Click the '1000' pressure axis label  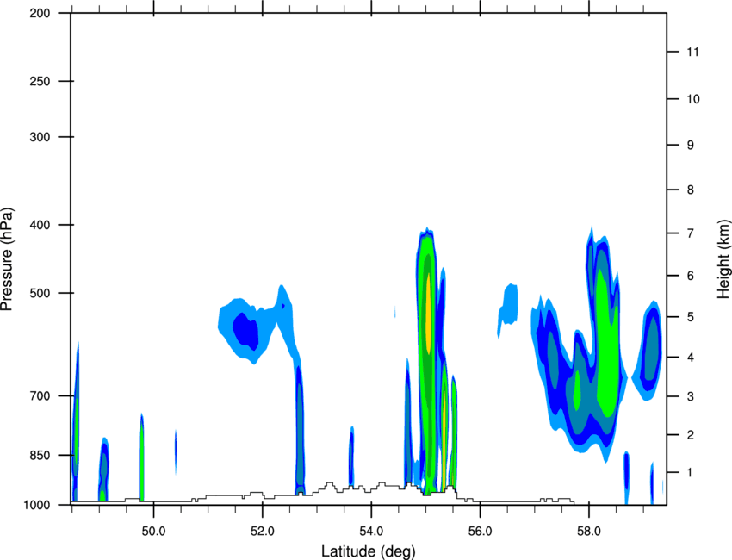(36, 505)
